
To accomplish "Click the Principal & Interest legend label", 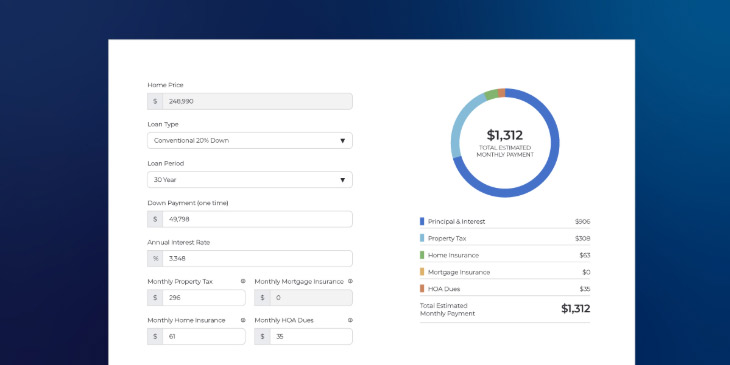I will click(456, 222).
